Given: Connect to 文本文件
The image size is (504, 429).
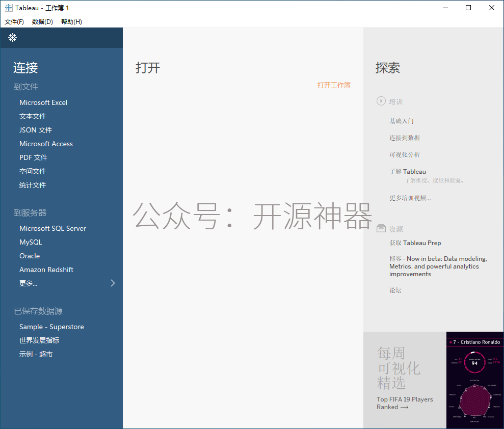Looking at the screenshot, I should pos(33,116).
